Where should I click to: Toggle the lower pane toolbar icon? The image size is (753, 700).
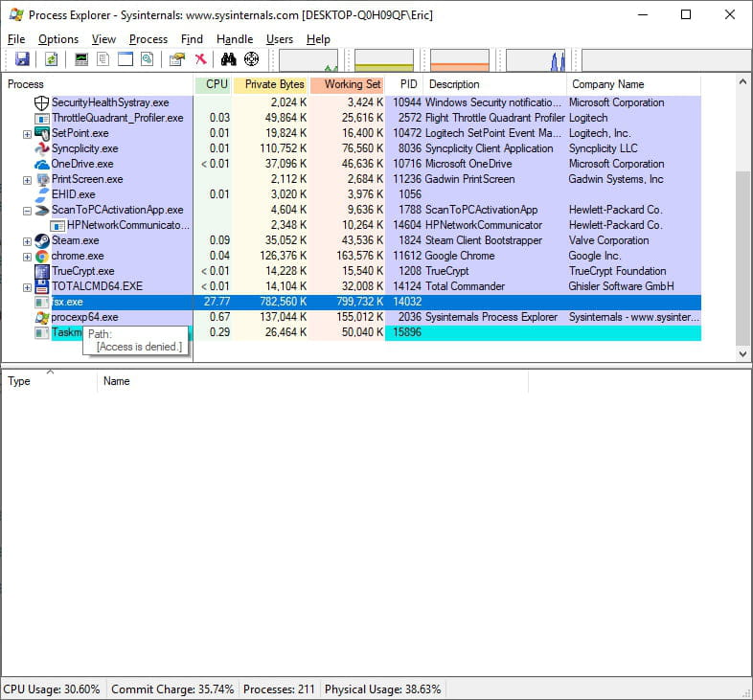coord(125,59)
